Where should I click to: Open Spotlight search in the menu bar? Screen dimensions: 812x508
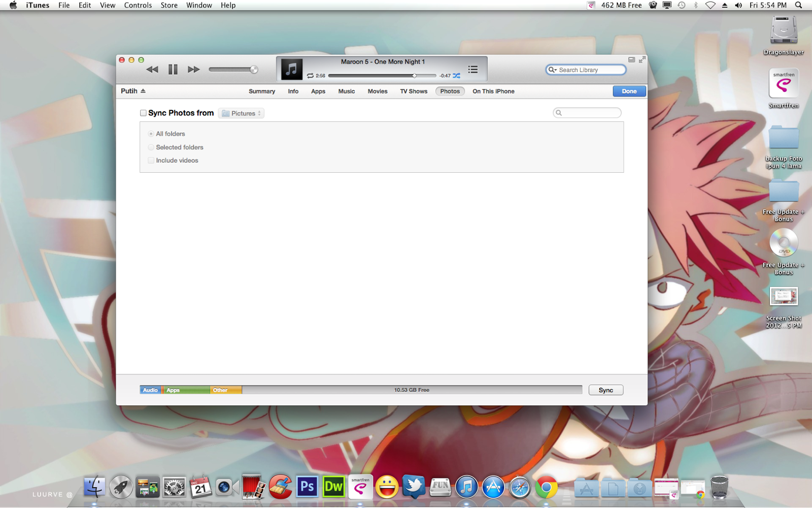[x=798, y=5]
